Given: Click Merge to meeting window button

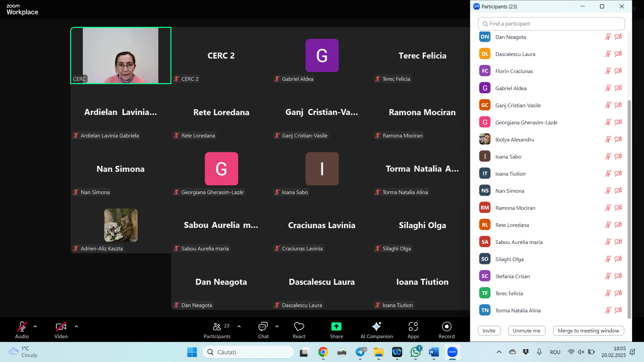Looking at the screenshot, I should point(588,330).
